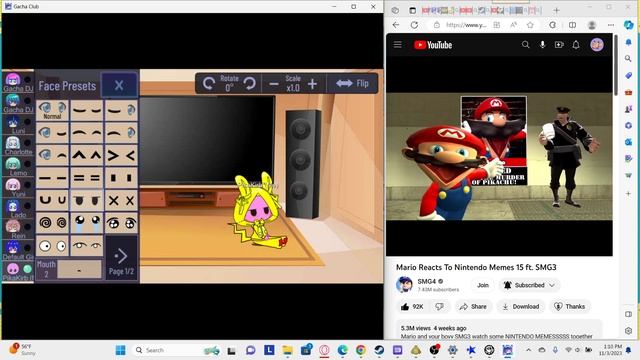Open SMG4 channel name link
Screen dimensions: 640x360
(427, 281)
